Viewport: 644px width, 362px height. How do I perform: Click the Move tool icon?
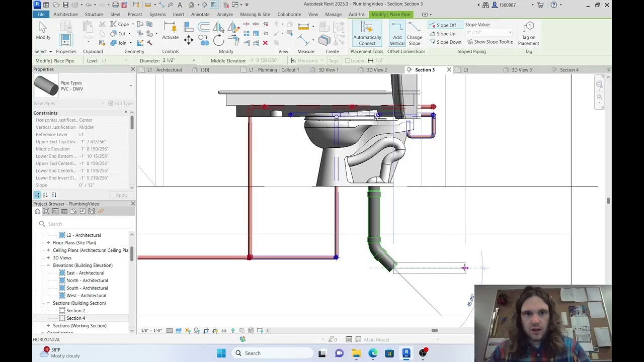click(189, 40)
